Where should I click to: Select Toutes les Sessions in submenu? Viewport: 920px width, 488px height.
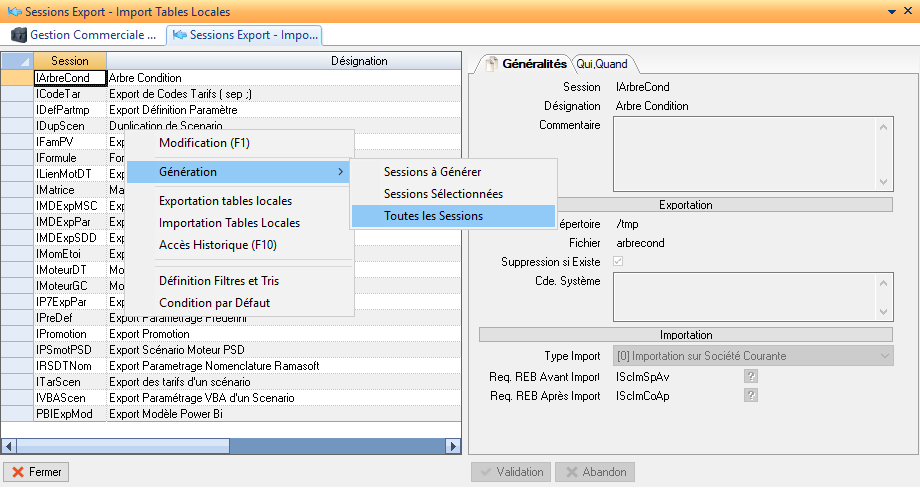(x=433, y=216)
